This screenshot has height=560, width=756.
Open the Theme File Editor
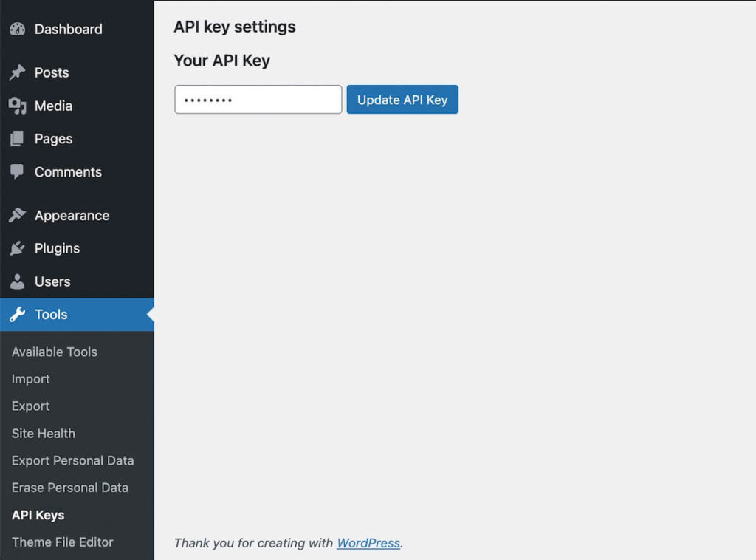click(x=62, y=542)
